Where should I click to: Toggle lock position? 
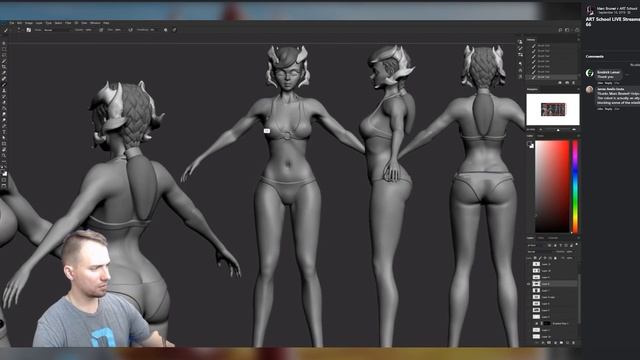click(545, 258)
